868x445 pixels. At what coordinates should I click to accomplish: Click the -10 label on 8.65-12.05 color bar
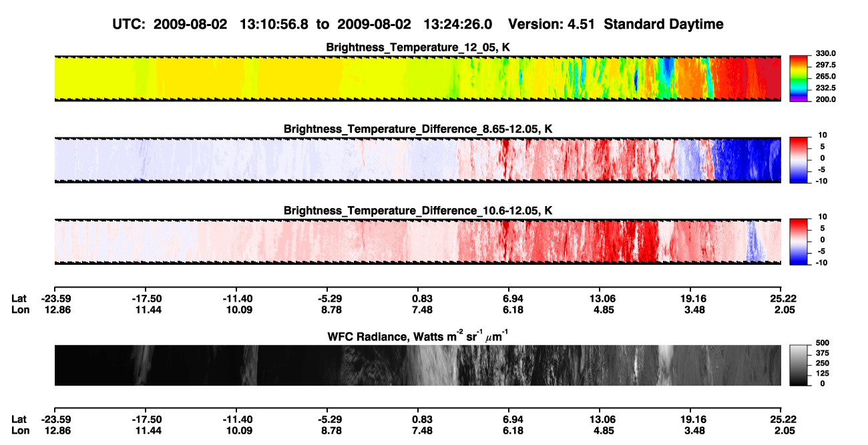click(821, 180)
